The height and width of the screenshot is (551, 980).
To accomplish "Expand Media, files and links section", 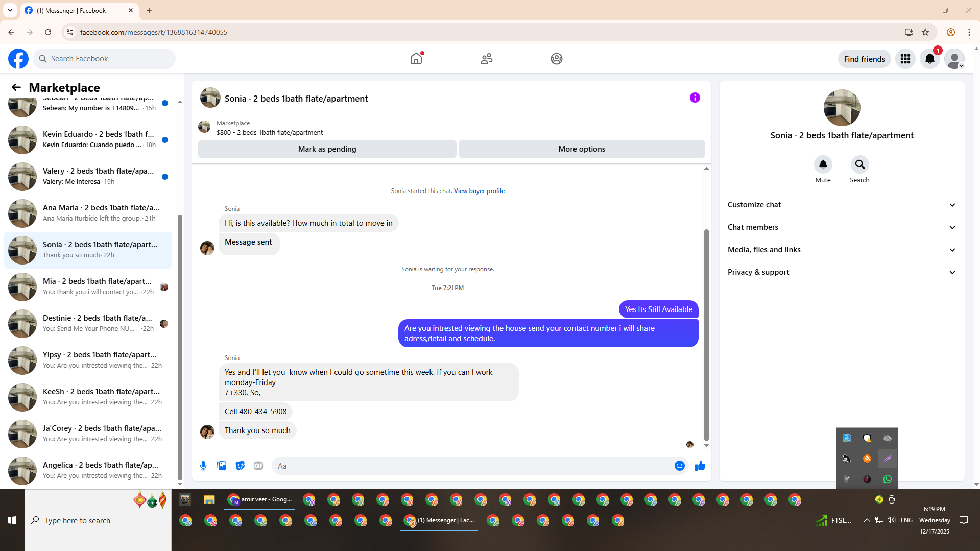I will pyautogui.click(x=842, y=250).
